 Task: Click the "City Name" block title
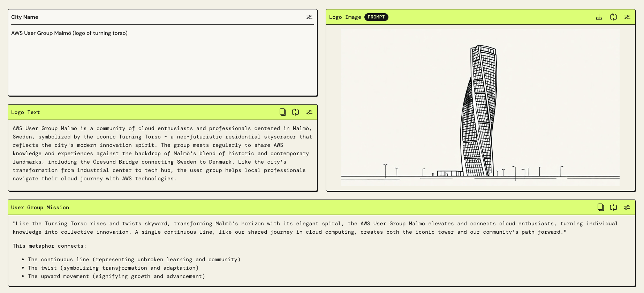tap(25, 17)
